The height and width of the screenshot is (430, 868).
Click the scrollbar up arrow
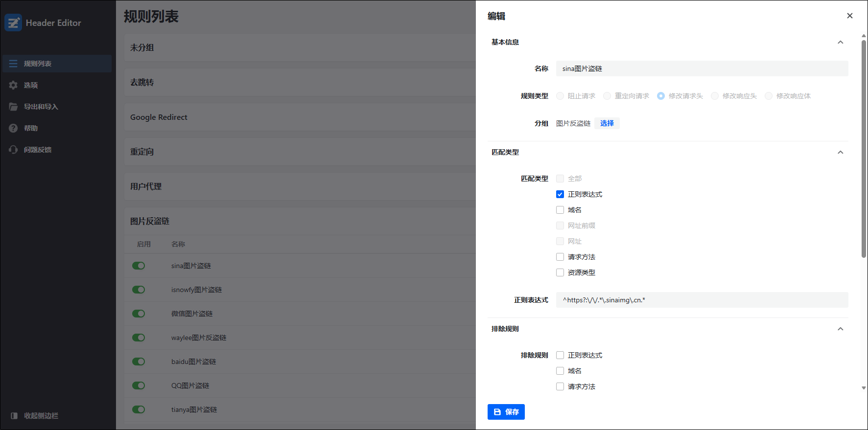point(864,36)
